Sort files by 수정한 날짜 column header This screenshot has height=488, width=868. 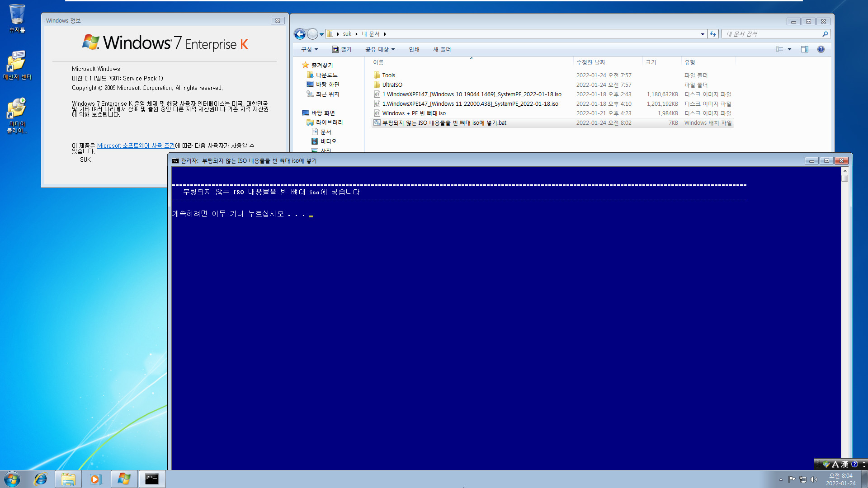[608, 62]
